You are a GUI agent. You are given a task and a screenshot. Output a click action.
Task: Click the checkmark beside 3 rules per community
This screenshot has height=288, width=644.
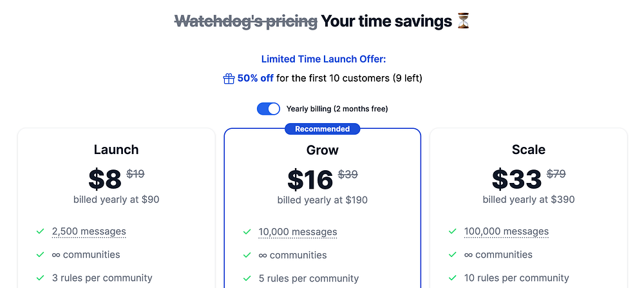[x=40, y=278]
